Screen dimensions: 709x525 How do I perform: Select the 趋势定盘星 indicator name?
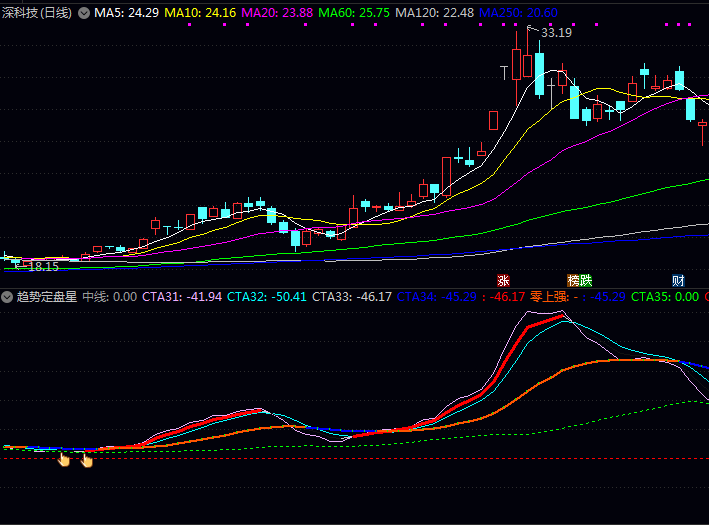(45, 297)
